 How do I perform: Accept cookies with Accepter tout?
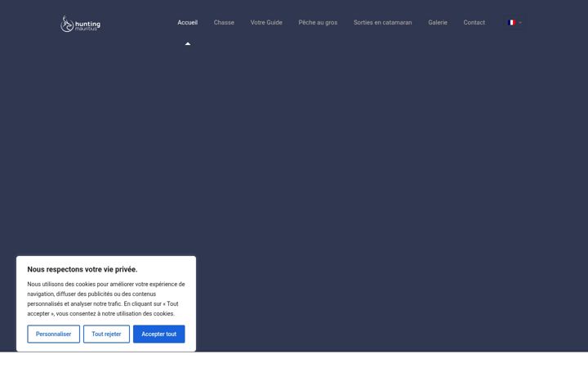click(x=159, y=334)
